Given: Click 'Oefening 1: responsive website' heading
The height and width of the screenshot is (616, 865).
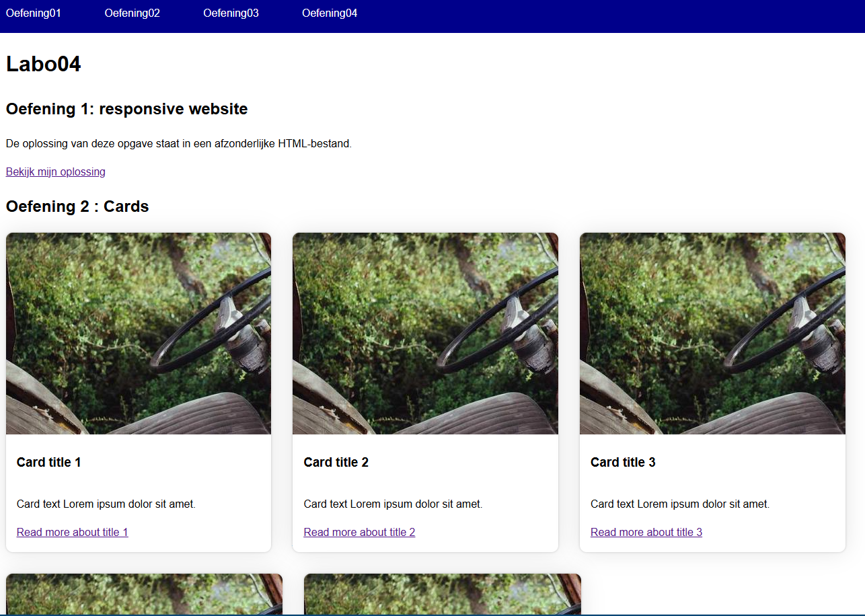Looking at the screenshot, I should pos(126,109).
